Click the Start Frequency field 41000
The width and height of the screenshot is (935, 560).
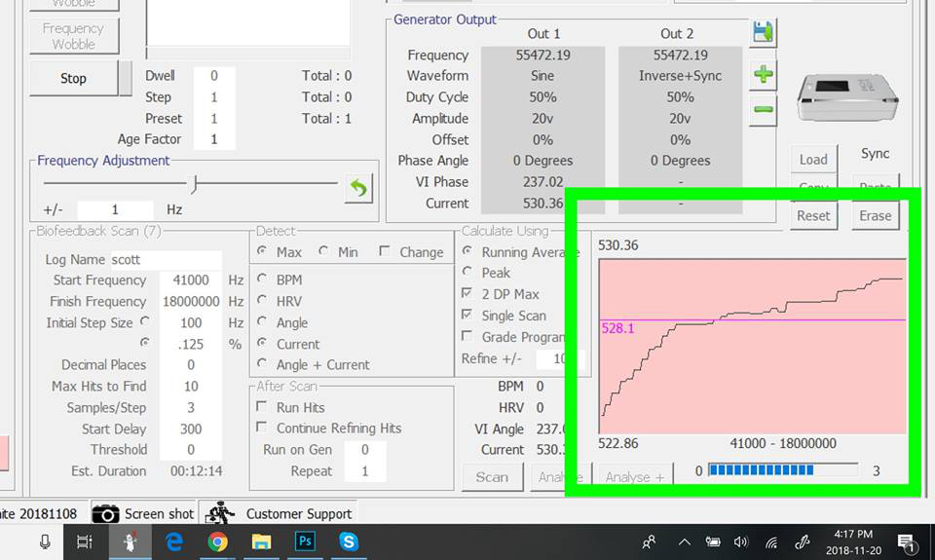tap(191, 280)
